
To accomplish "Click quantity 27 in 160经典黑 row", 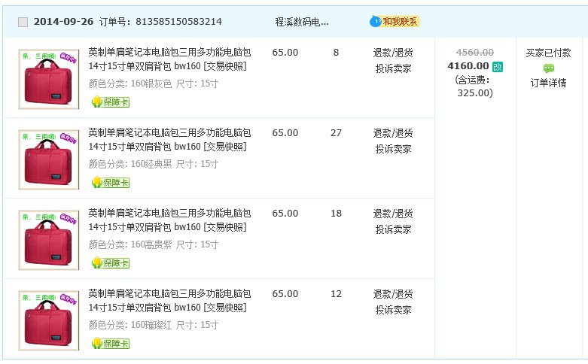I will point(336,133).
